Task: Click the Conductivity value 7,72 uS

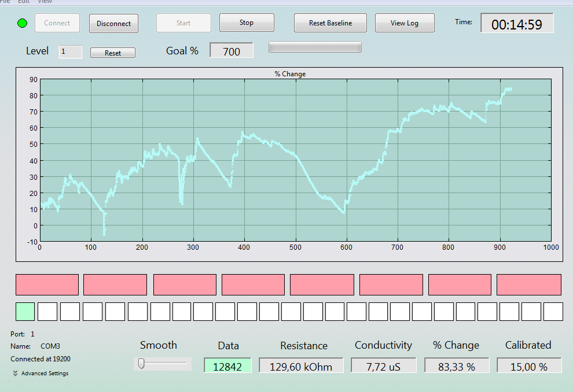Action: [x=383, y=366]
